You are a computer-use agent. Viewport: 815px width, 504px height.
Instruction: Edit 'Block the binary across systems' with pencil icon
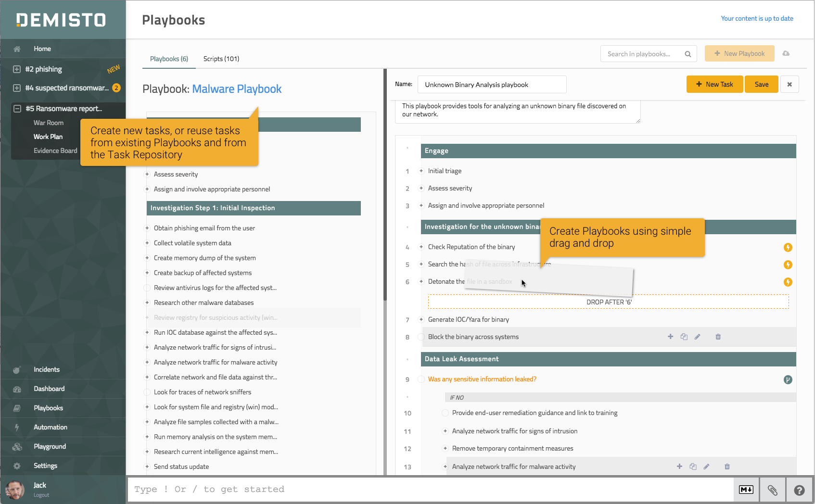pyautogui.click(x=697, y=337)
